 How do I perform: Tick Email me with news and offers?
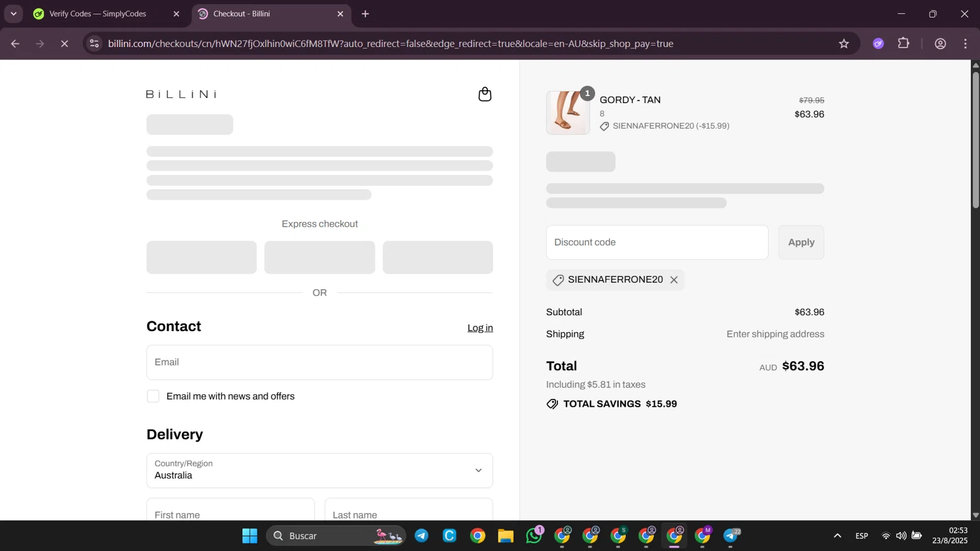(x=153, y=396)
